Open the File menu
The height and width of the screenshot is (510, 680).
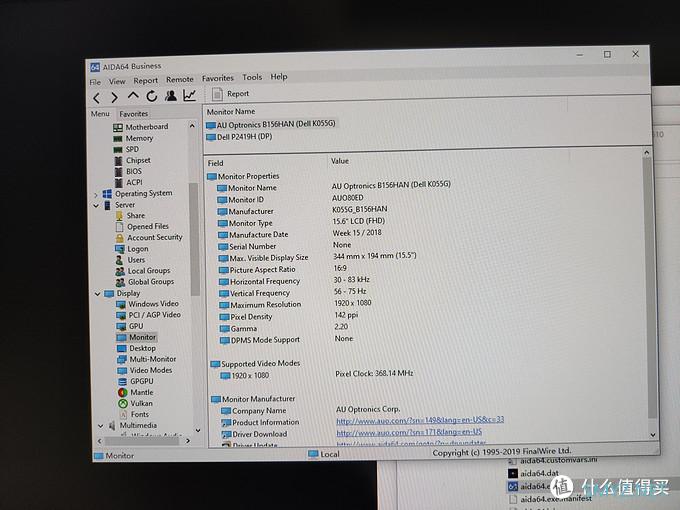pyautogui.click(x=95, y=82)
